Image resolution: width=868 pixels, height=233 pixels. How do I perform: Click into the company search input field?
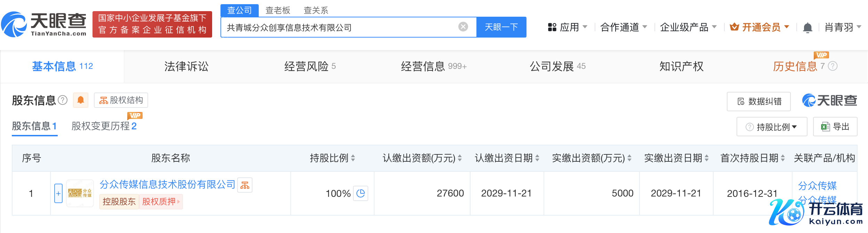[341, 27]
